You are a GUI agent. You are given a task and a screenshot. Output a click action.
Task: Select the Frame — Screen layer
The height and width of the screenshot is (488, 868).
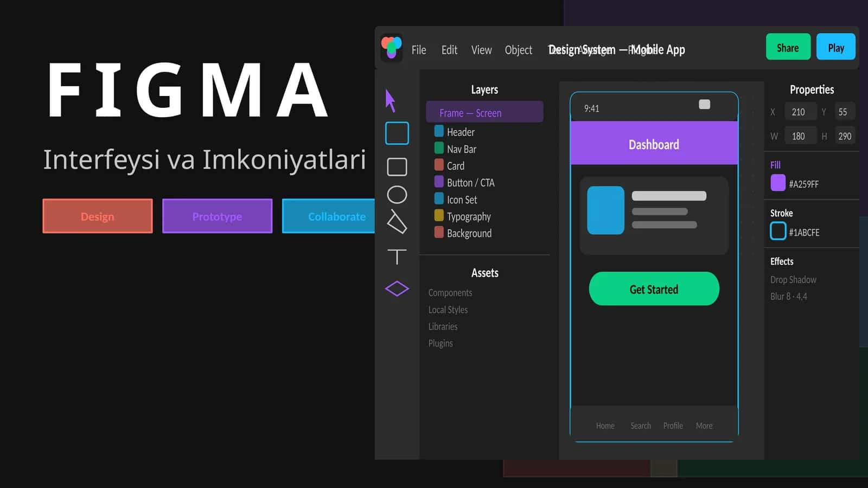pos(484,112)
